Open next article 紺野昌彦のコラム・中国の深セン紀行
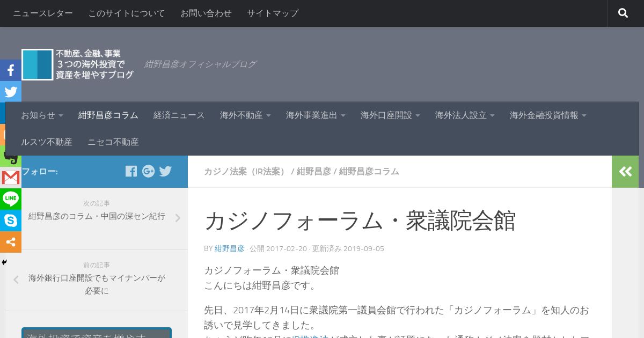Viewport: 644px width, 338px height. point(97,217)
